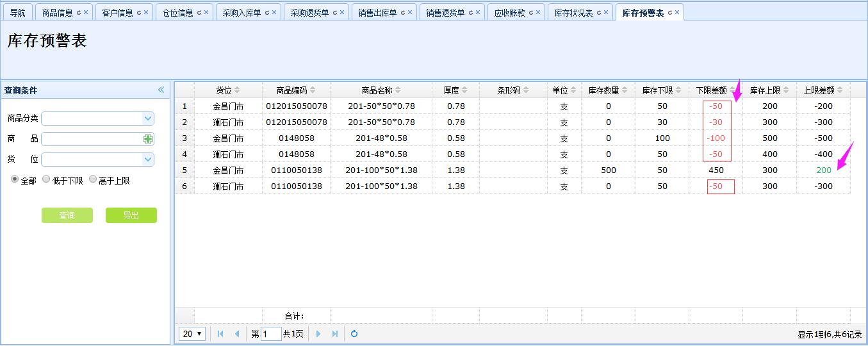868x346 pixels.
Task: Close the 库存状况表 tab
Action: [605, 13]
